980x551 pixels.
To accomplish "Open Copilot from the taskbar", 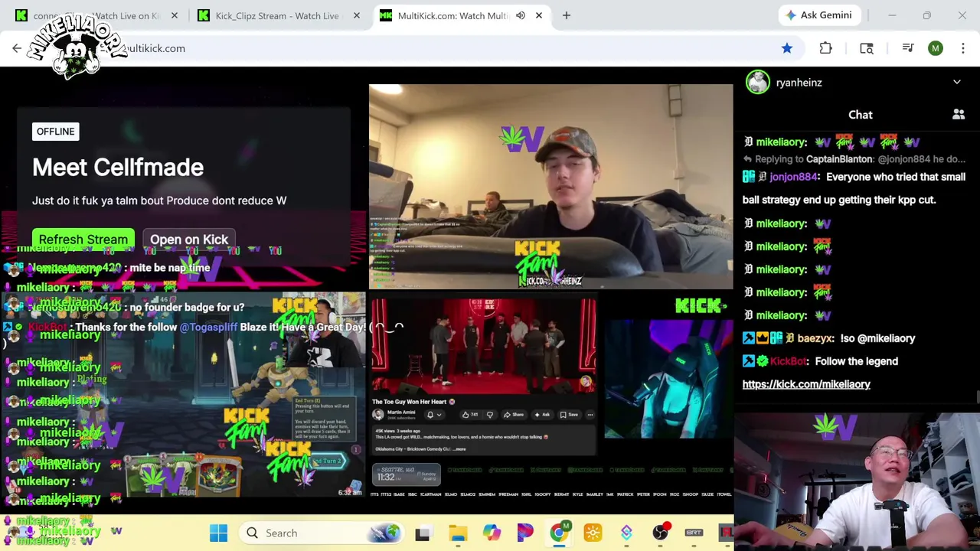I will [x=492, y=533].
